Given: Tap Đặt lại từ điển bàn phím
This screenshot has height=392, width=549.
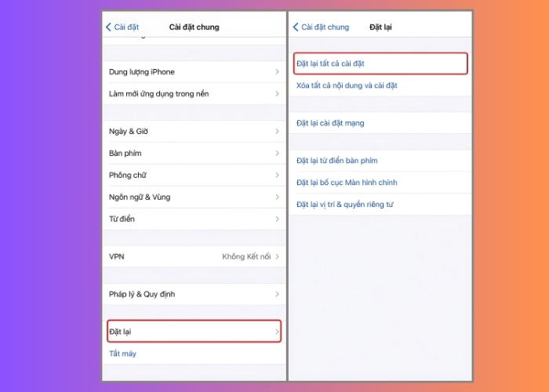Looking at the screenshot, I should (336, 161).
